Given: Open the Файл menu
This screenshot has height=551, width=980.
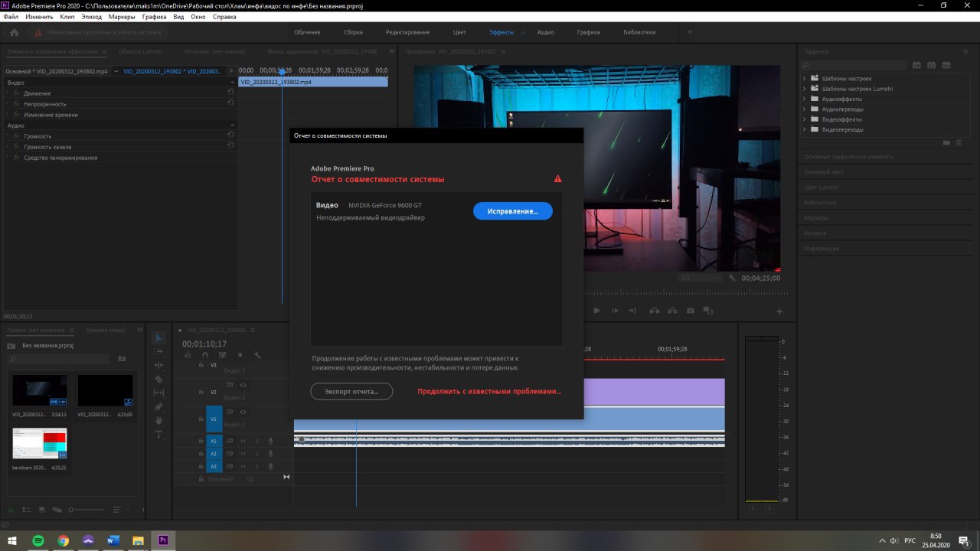Looking at the screenshot, I should pyautogui.click(x=11, y=16).
